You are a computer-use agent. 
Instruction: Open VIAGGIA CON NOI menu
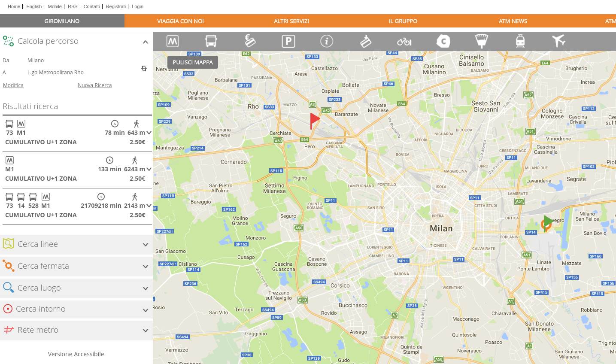180,21
